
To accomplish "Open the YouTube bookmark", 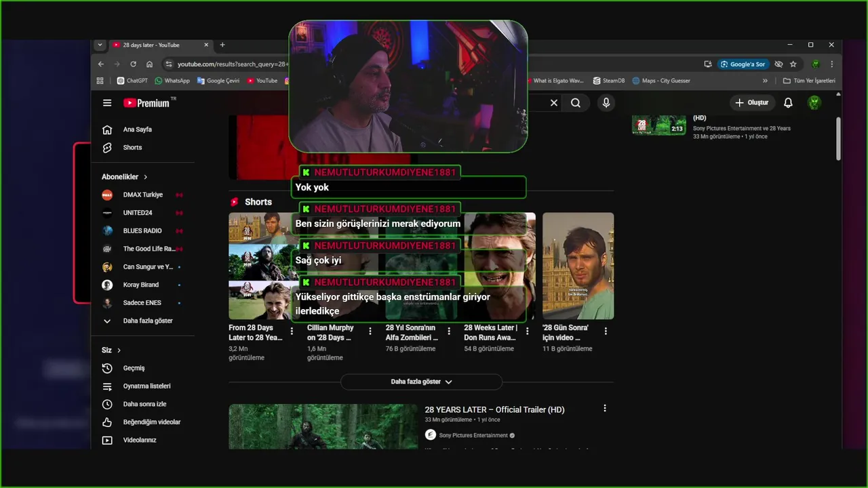I will click(x=262, y=81).
